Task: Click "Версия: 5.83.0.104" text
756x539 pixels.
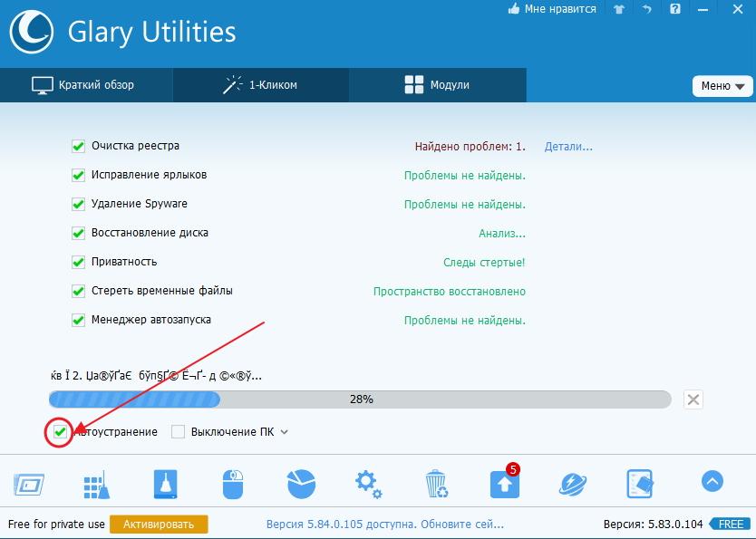Action: 654,525
